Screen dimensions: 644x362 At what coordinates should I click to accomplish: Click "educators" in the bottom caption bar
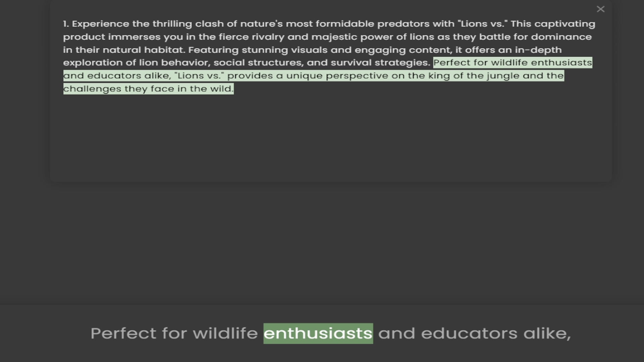click(469, 334)
